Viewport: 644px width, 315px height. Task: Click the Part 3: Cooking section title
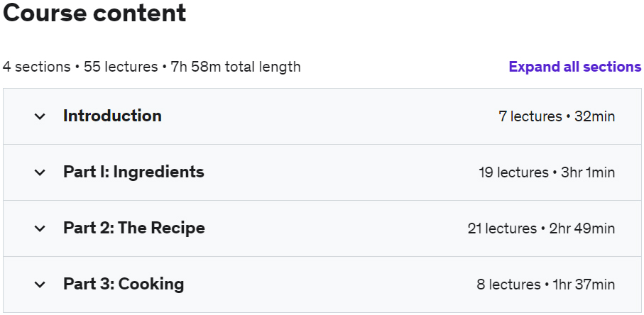coord(124,284)
